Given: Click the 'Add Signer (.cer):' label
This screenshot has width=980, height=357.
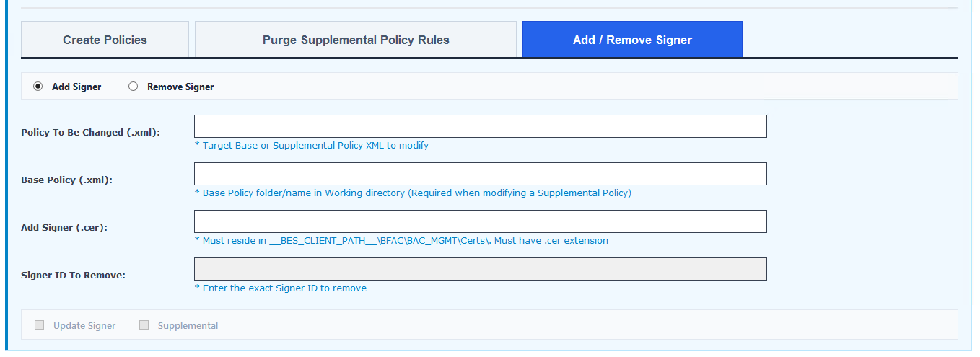Looking at the screenshot, I should point(64,228).
